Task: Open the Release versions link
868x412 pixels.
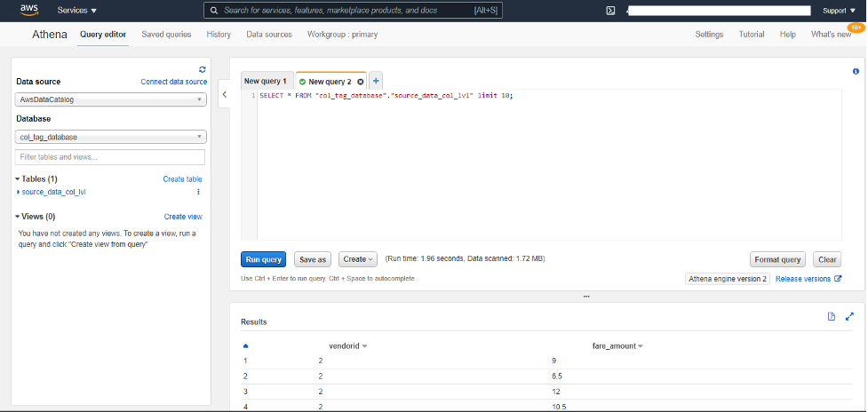Action: coord(803,279)
